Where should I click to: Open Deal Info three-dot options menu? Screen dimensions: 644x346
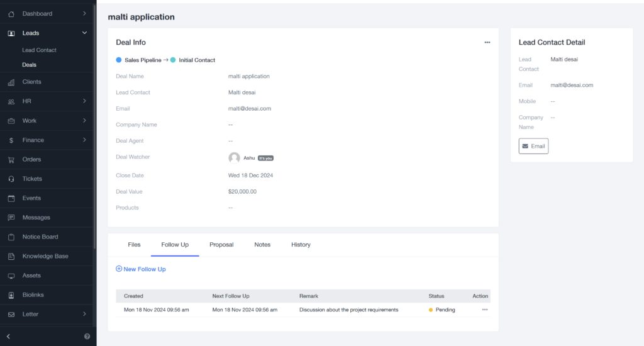[487, 42]
